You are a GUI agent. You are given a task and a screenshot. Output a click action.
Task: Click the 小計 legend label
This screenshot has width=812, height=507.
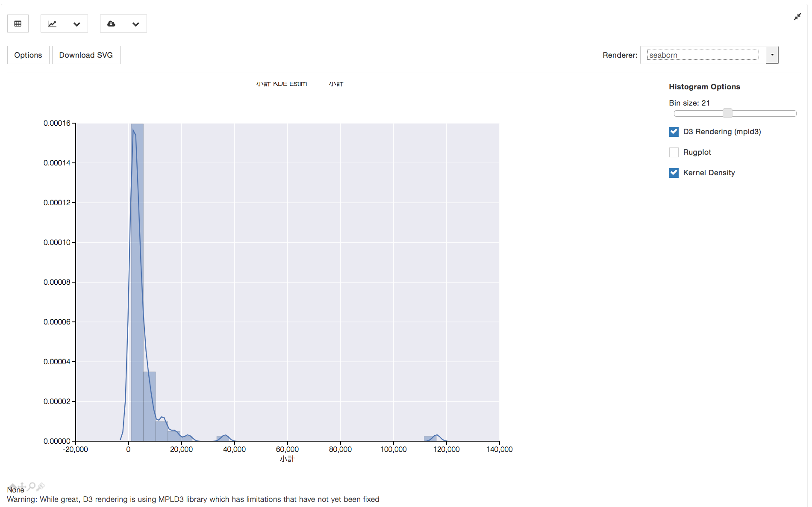point(336,84)
